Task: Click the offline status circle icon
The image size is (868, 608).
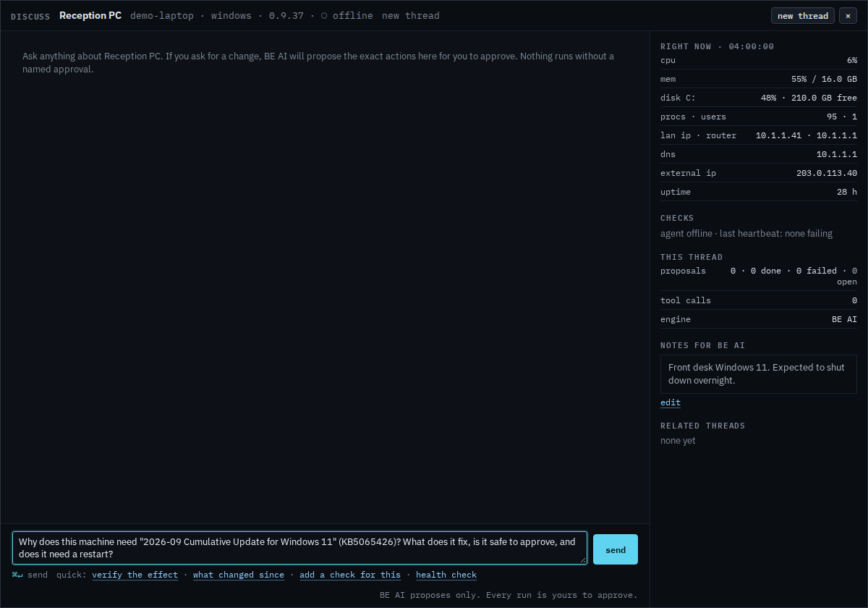Action: 324,16
